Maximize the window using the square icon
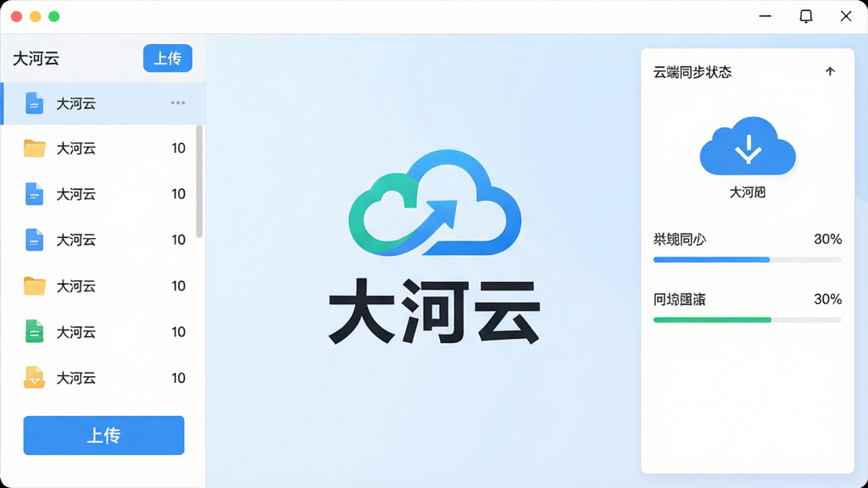 click(806, 16)
